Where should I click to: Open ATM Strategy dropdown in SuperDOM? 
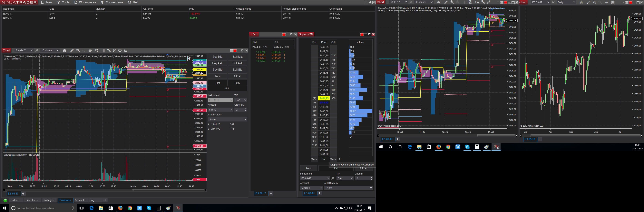(348, 188)
